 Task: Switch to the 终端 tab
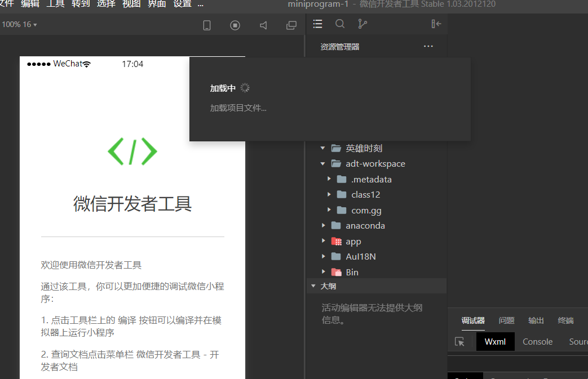tap(565, 320)
